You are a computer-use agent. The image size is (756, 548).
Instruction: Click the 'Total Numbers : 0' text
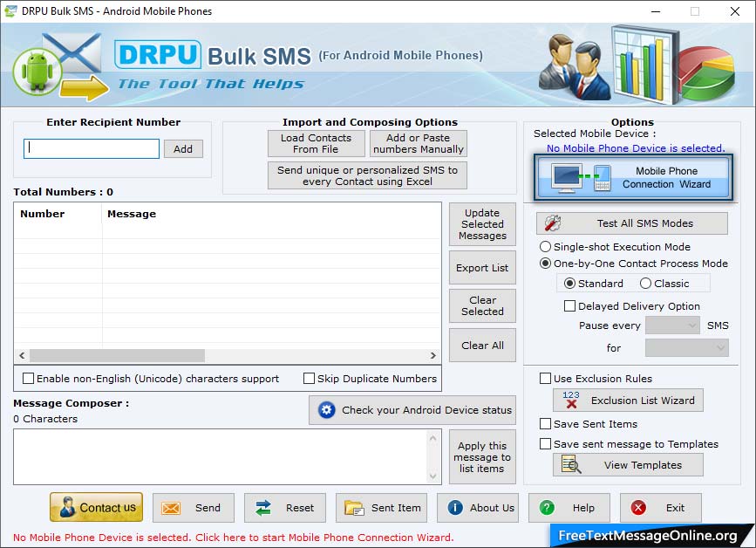63,192
